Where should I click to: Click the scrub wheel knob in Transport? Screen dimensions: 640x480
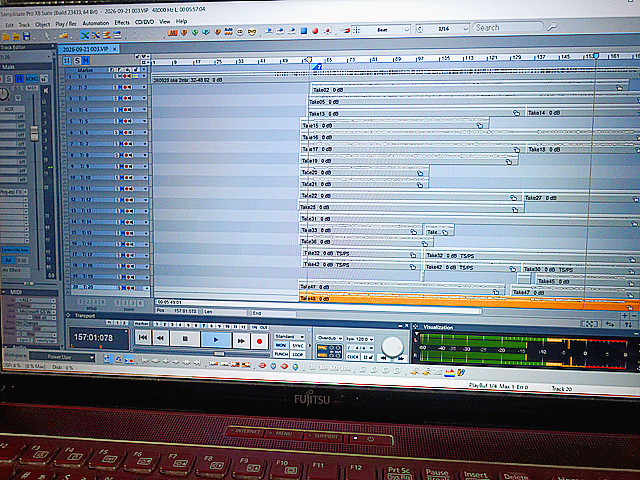392,347
